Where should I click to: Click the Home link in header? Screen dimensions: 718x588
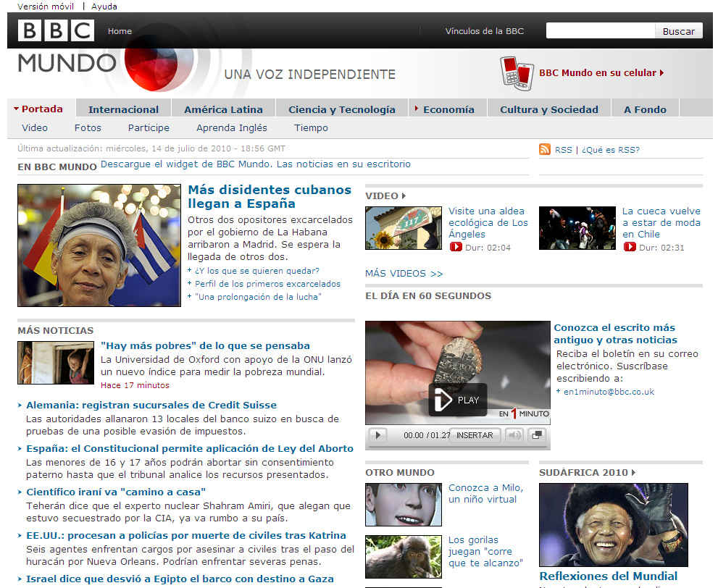(120, 31)
